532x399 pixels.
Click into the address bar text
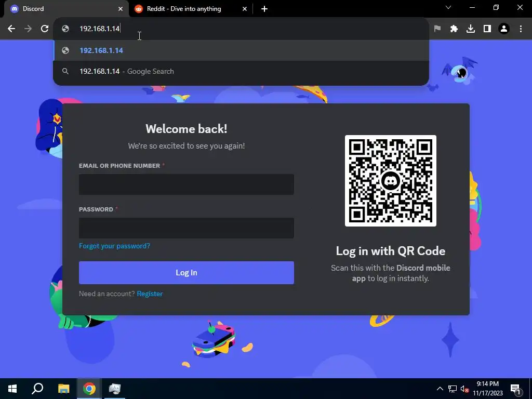99,29
